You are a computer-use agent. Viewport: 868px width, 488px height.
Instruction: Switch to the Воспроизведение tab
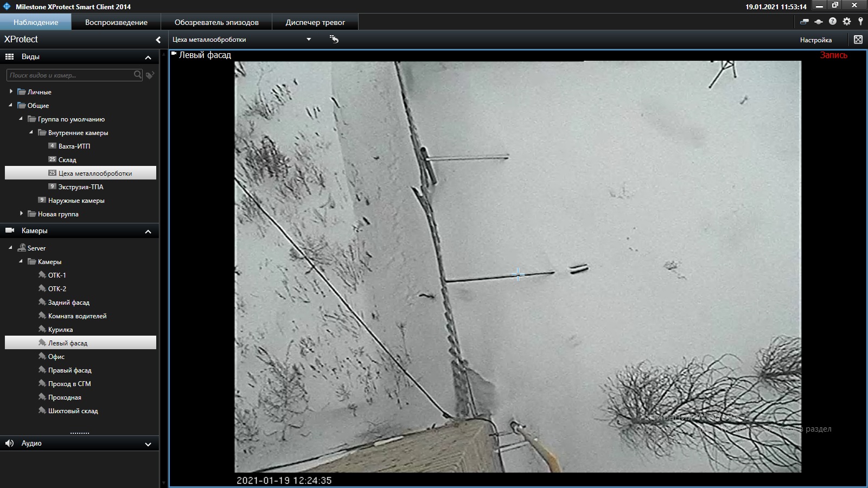coord(116,22)
